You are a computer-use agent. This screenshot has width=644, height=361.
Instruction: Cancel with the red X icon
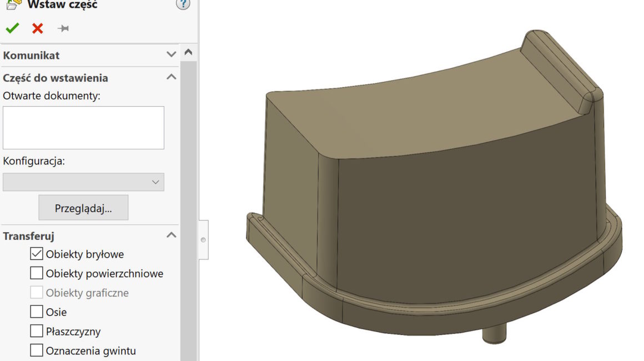pos(37,28)
